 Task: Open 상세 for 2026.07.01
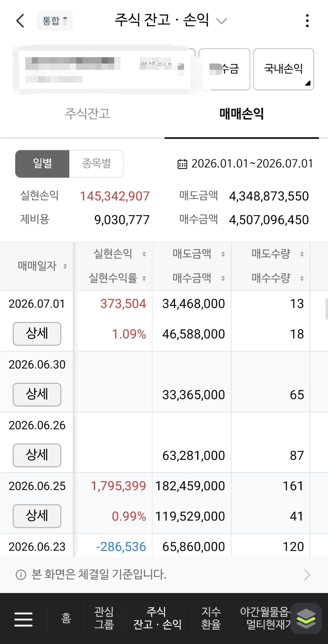37,334
